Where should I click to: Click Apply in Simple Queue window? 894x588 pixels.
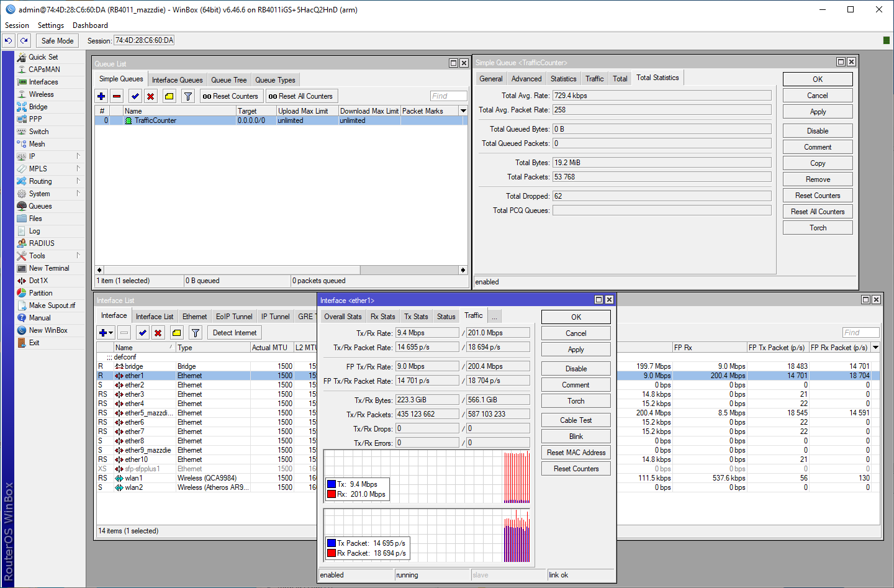(818, 112)
